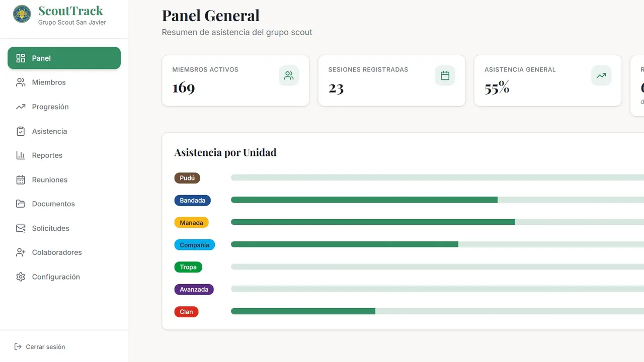
Task: Open Configuración settings
Action: 64,277
